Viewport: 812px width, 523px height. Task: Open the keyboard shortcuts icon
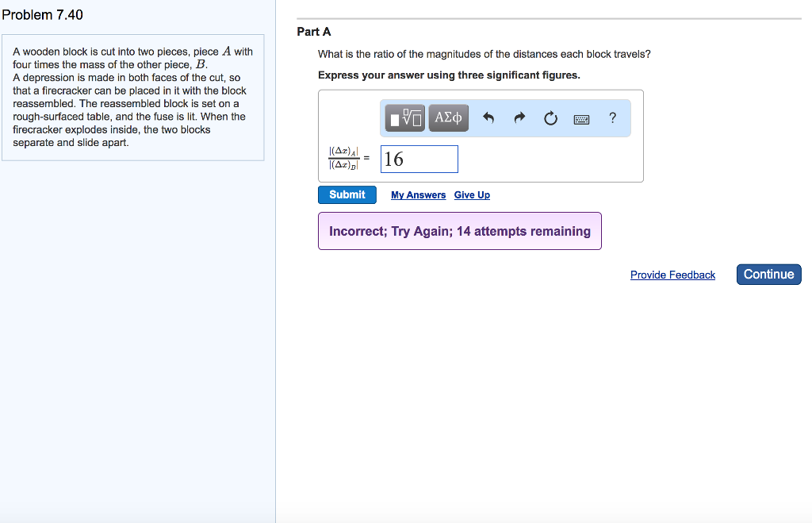point(581,119)
